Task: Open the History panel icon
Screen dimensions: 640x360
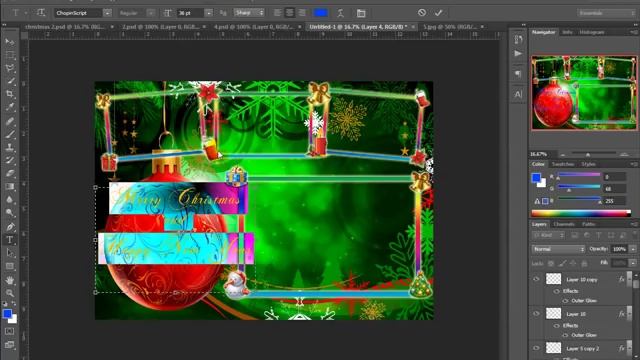Action: 518,40
